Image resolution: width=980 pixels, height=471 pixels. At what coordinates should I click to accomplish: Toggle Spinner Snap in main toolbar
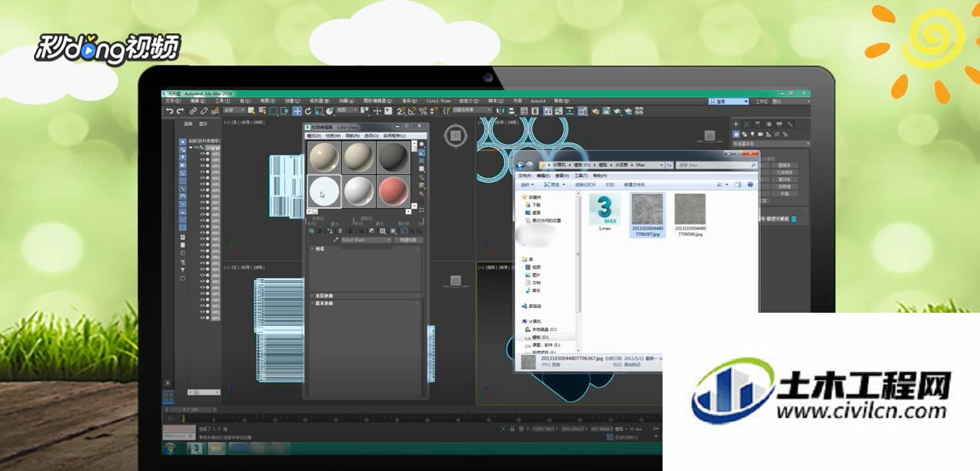tap(434, 111)
